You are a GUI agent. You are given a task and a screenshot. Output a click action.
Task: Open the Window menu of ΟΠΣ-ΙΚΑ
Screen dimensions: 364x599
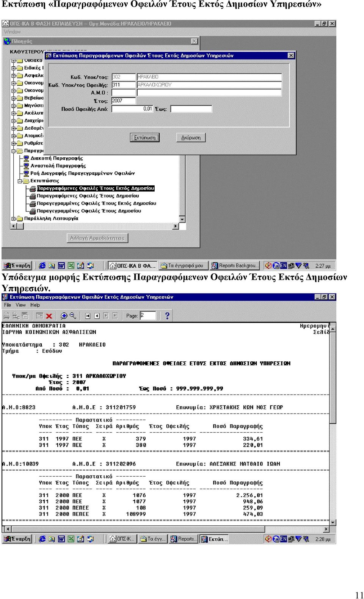tap(12, 32)
